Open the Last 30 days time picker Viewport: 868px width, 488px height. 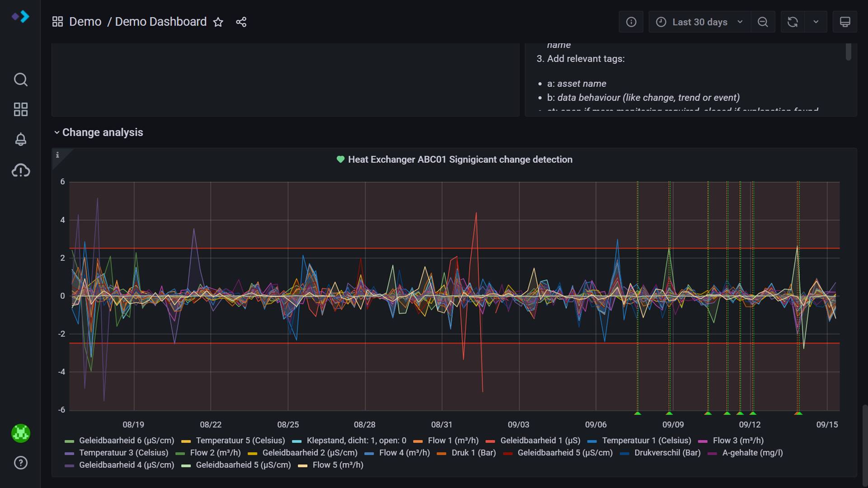pyautogui.click(x=699, y=22)
